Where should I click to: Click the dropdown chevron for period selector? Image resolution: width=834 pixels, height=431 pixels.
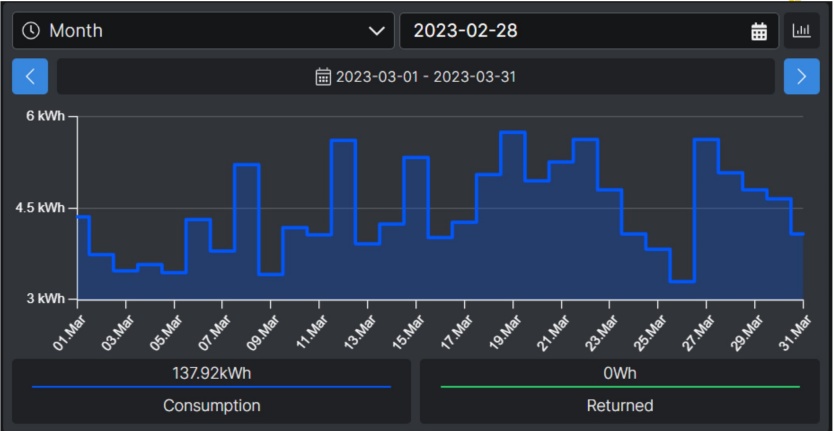pyautogui.click(x=376, y=31)
